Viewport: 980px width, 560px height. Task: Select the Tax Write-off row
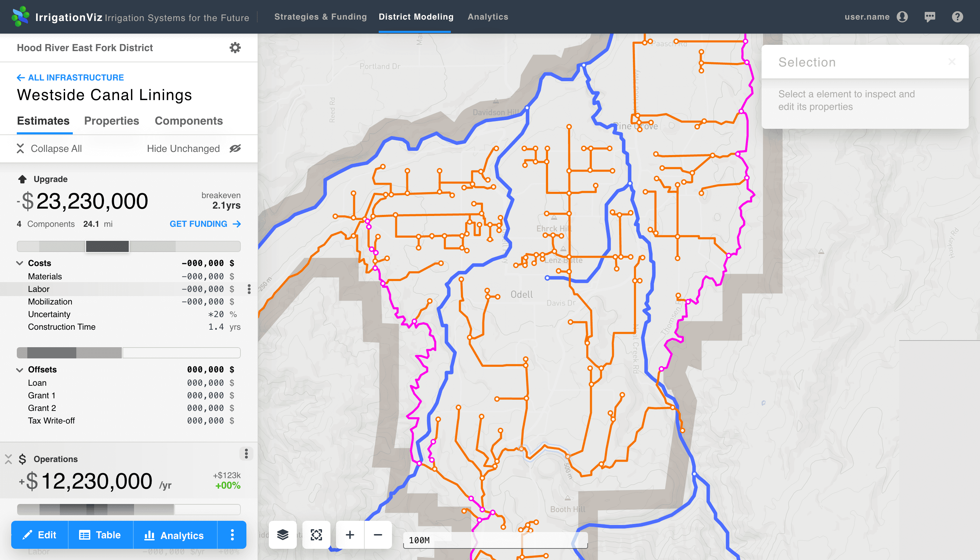[x=128, y=421]
